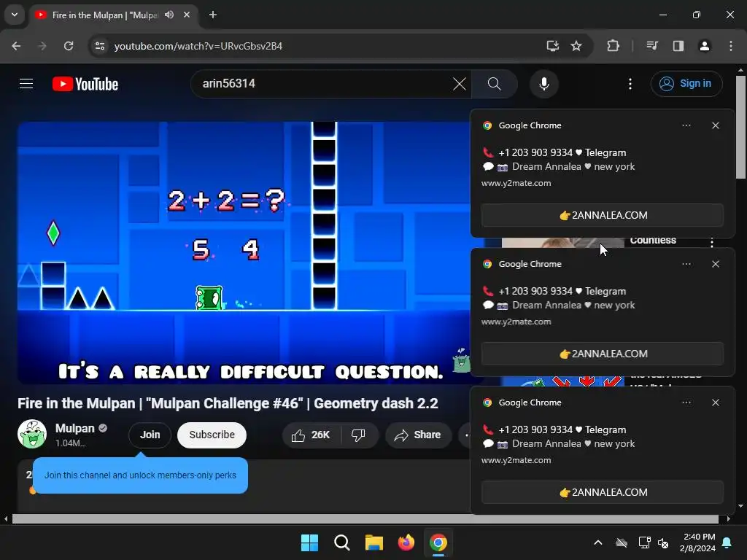Close the 'Fire in the Mulpan' tab
Screen dimensions: 747x560
pyautogui.click(x=187, y=15)
